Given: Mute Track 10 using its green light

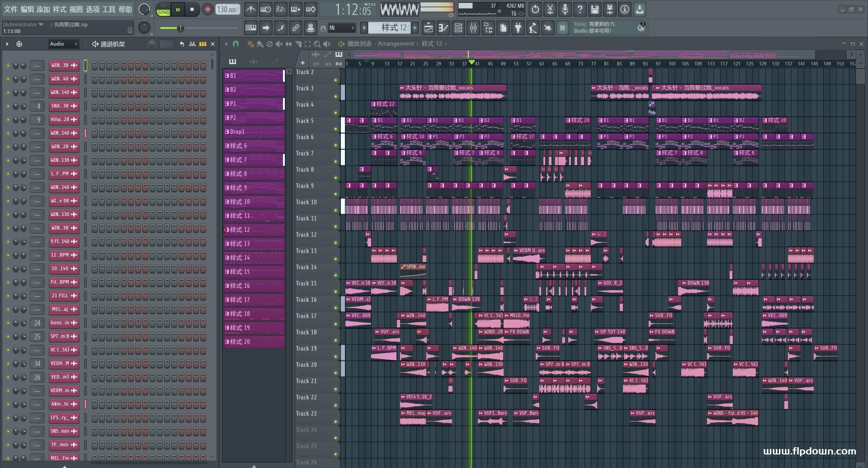Looking at the screenshot, I should tap(335, 210).
